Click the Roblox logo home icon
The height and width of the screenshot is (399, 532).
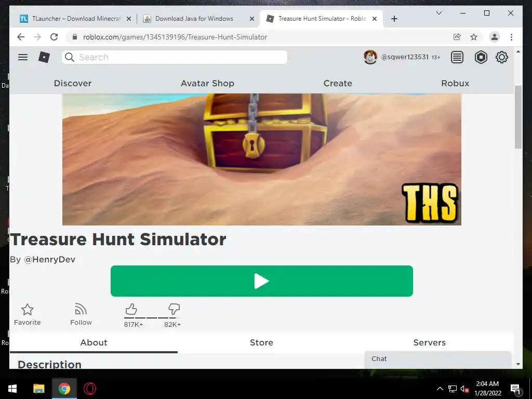44,57
